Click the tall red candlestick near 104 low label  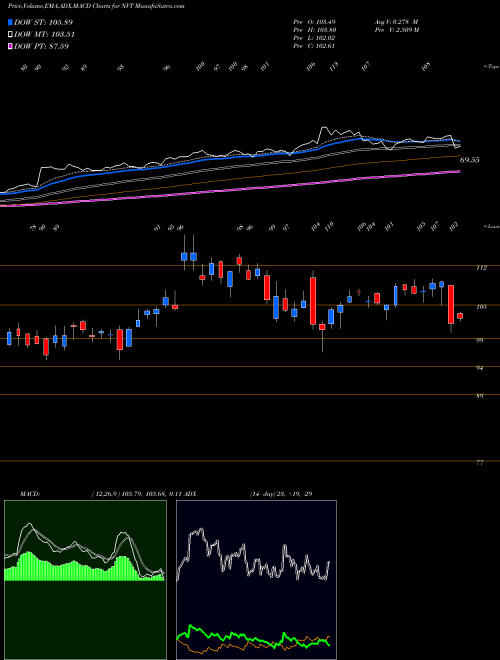pos(313,301)
